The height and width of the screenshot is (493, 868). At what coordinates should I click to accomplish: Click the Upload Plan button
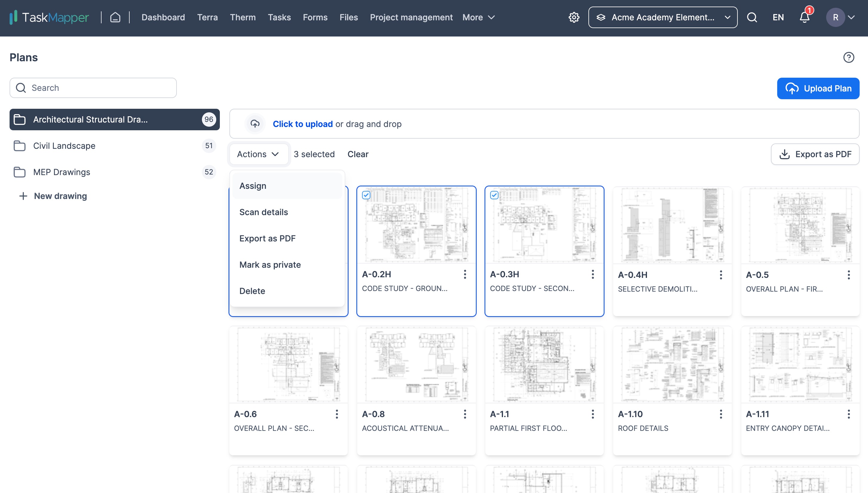point(818,89)
